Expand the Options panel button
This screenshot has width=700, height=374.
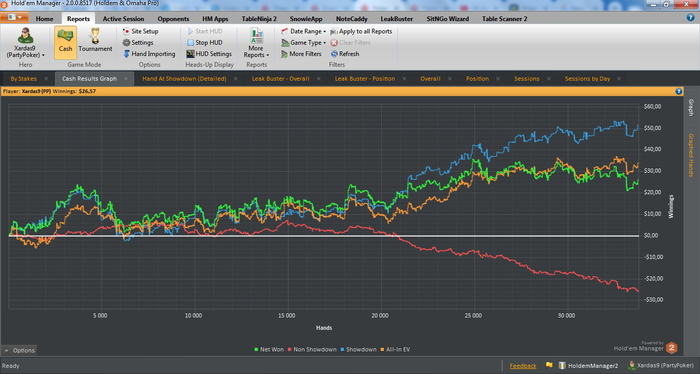point(19,350)
